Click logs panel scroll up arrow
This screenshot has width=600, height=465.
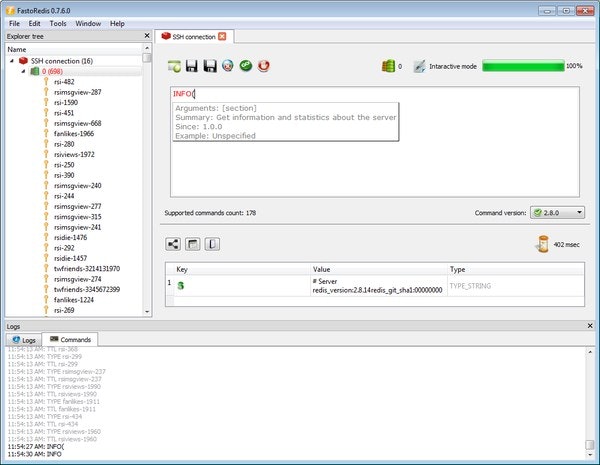pyautogui.click(x=590, y=352)
